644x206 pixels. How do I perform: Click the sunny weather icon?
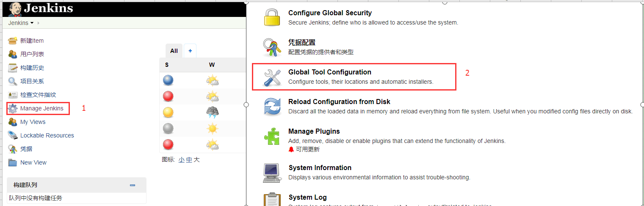pos(213,129)
